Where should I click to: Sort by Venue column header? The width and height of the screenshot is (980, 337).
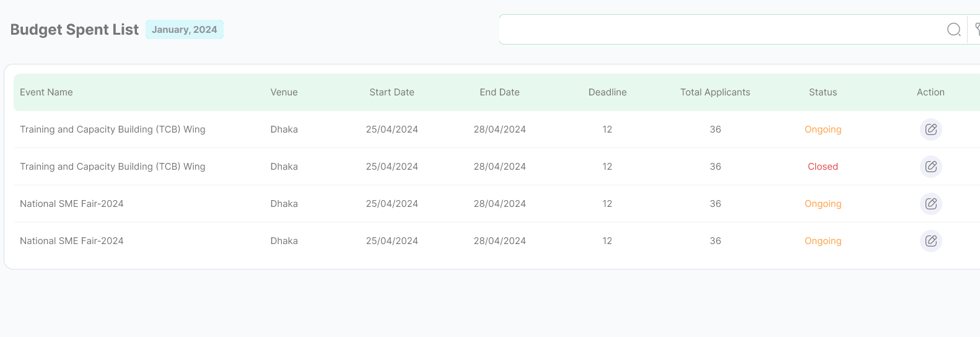click(284, 92)
